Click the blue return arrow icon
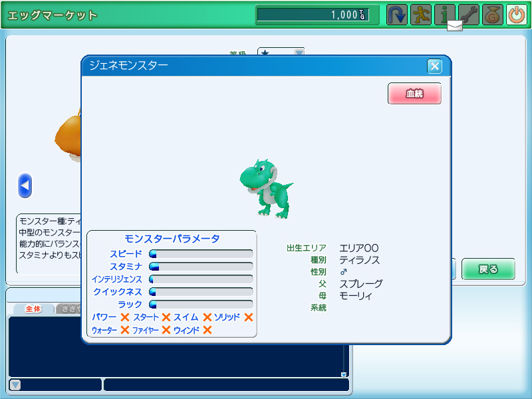This screenshot has width=532, height=399. 396,15
